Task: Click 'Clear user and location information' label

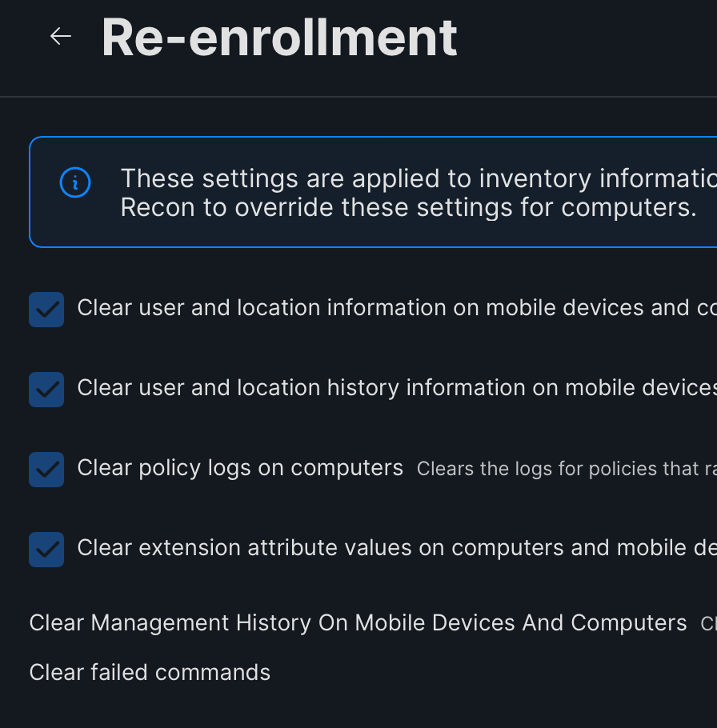Action: pos(397,308)
